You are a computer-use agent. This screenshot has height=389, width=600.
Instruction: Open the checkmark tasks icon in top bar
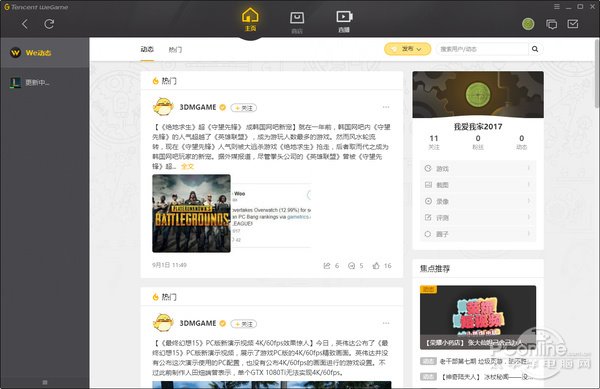[x=573, y=24]
